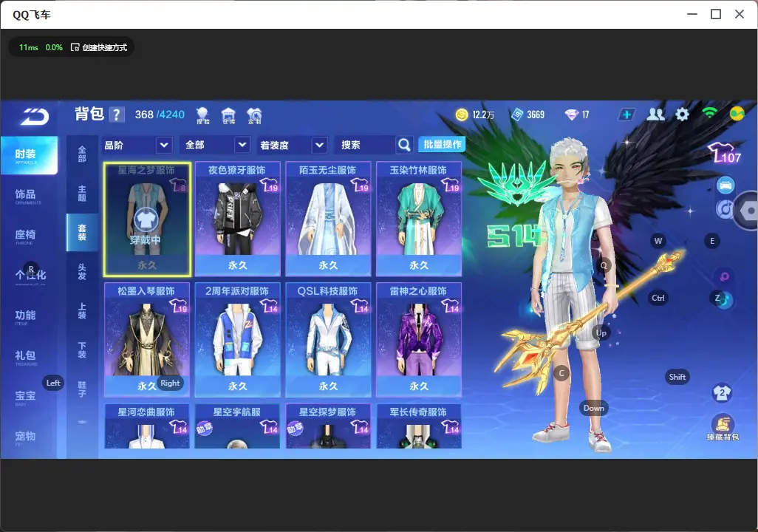Open the 定制 customization icon
This screenshot has width=758, height=532.
point(254,115)
